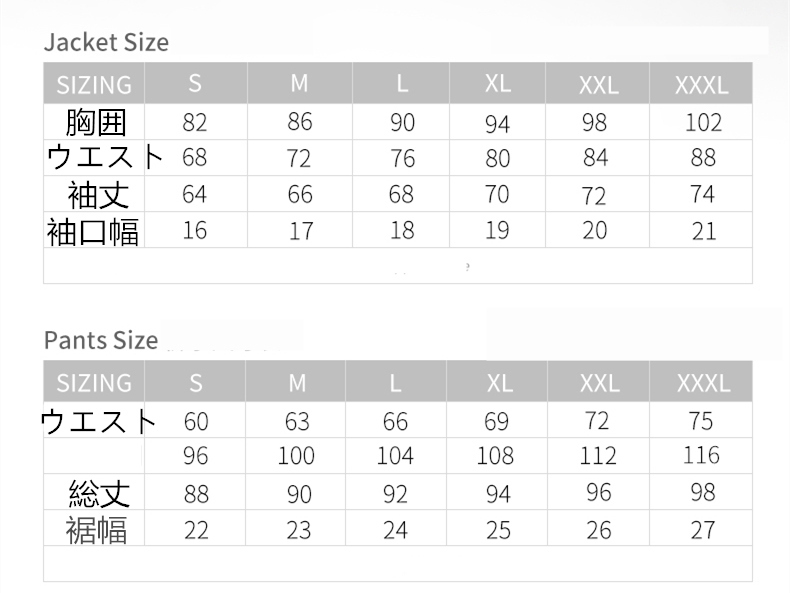The height and width of the screenshot is (593, 790).
Task: Click the ウエスト label in the jacket table
Action: tap(106, 158)
